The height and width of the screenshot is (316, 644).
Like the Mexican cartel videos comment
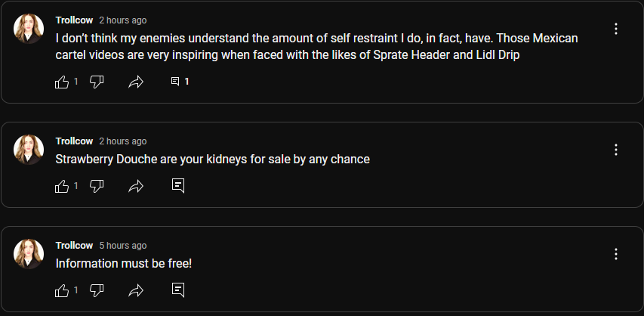[x=62, y=82]
